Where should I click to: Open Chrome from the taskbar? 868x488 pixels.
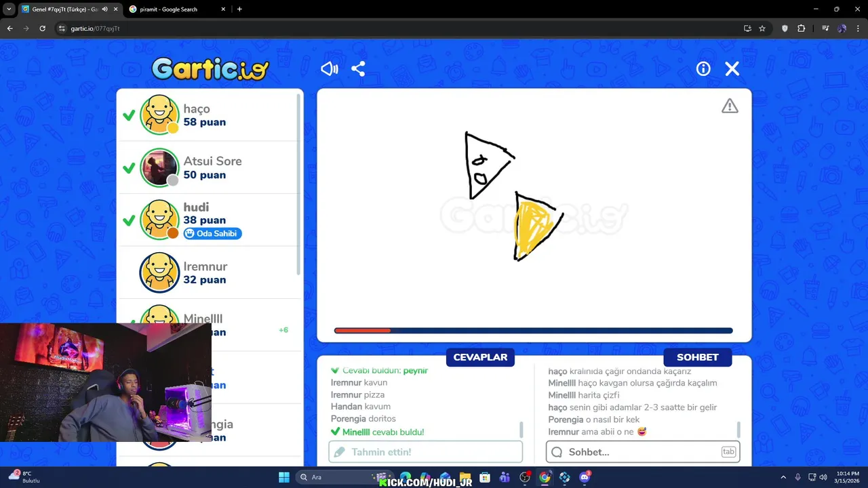[545, 477]
